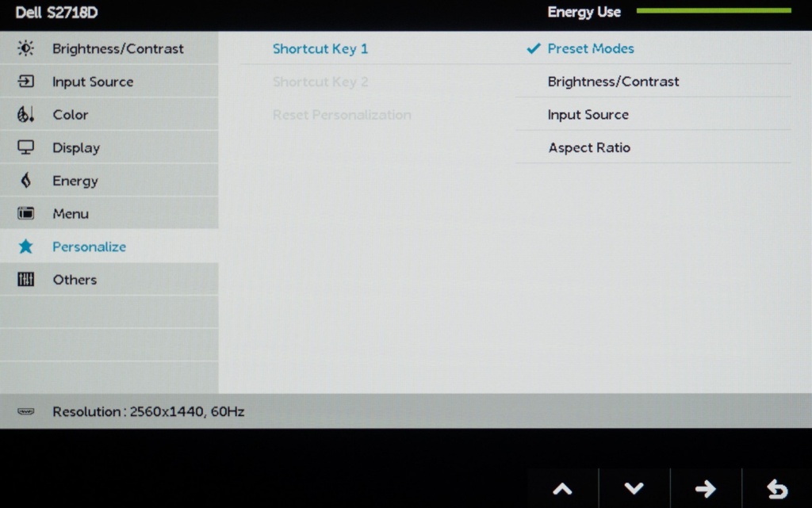Screen dimensions: 812x508
Task: Go back with the return arrow button
Action: pos(777,488)
